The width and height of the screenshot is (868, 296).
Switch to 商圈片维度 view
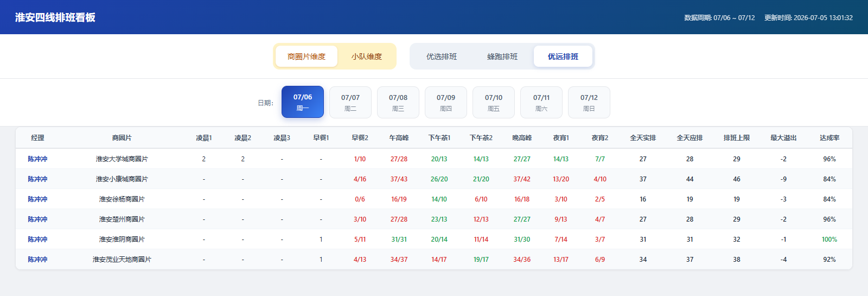[307, 56]
